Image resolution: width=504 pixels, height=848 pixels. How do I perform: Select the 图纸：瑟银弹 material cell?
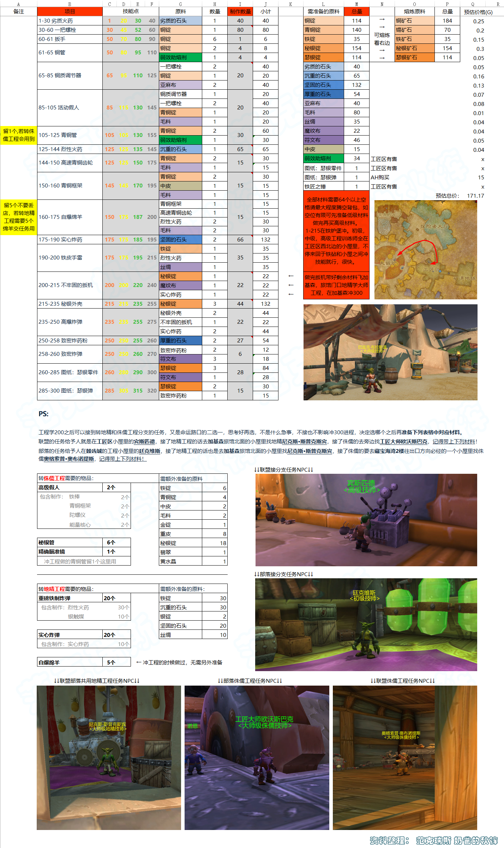tap(323, 177)
